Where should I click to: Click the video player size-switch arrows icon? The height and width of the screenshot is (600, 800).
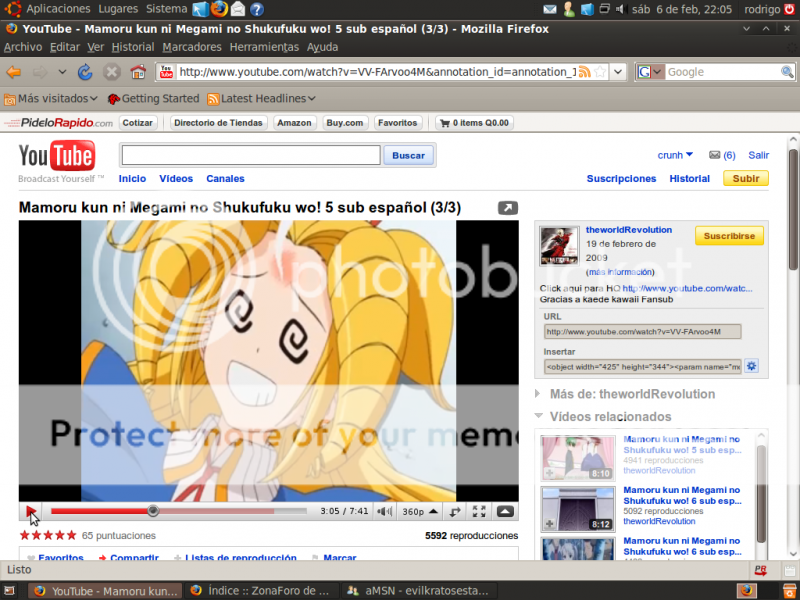[455, 511]
